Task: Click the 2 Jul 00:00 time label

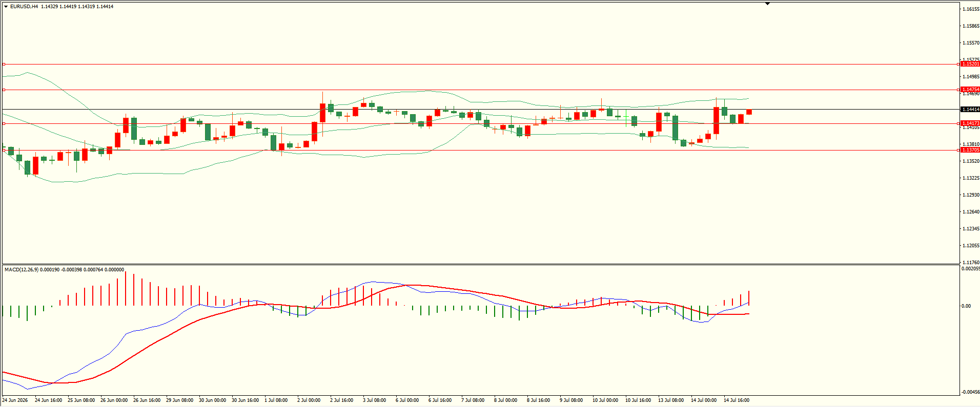Action: point(309,400)
